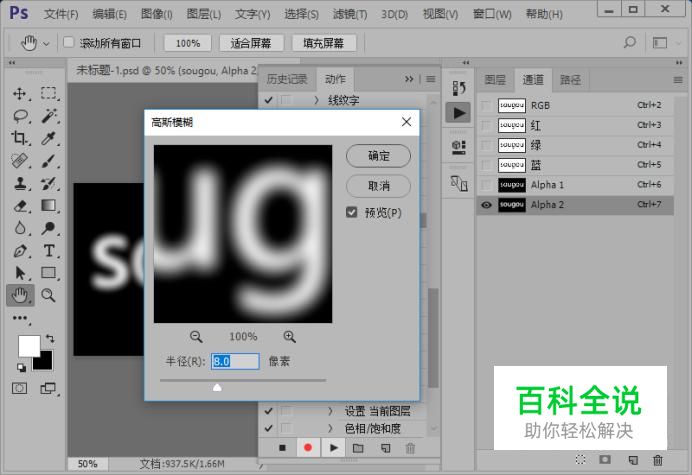The height and width of the screenshot is (475, 692).
Task: Create new action set folder icon
Action: pyautogui.click(x=358, y=448)
